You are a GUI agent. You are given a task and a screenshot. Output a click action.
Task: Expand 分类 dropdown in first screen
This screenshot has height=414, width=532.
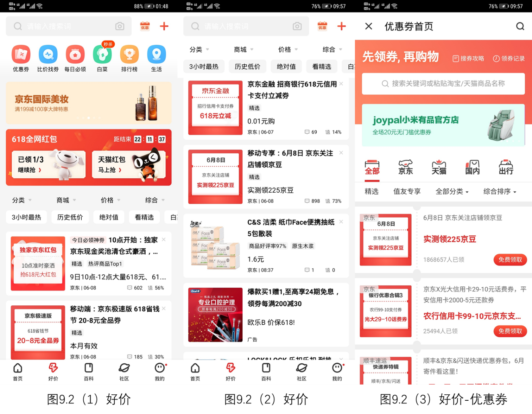[x=22, y=200]
